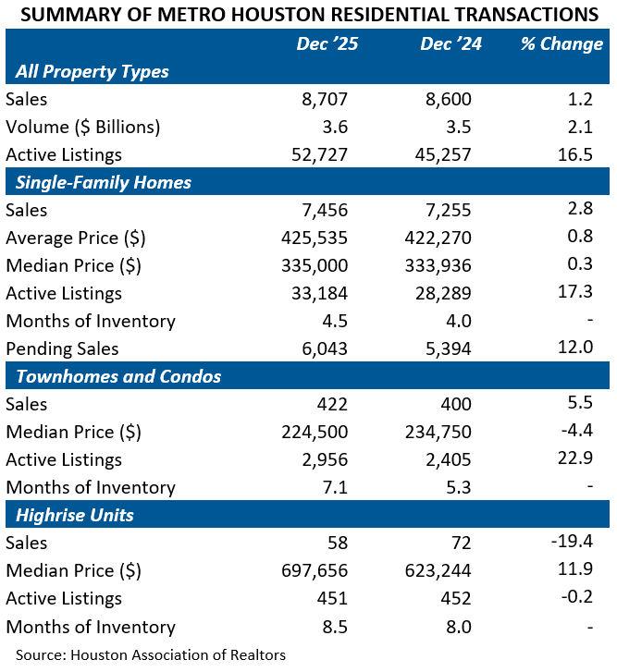This screenshot has width=617, height=672.
Task: Select the Average Price ($) row label
Action: 75,238
